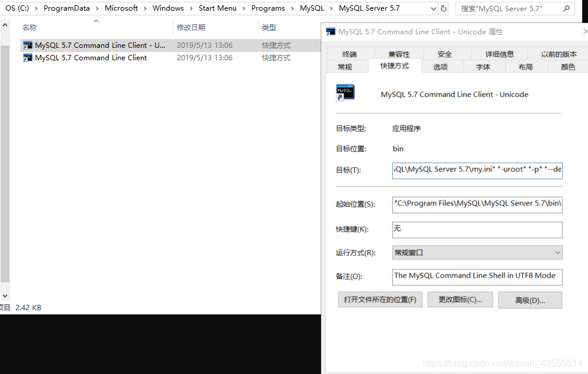Expand the chevron after ProgramData in path
This screenshot has height=374, width=588.
pos(97,8)
